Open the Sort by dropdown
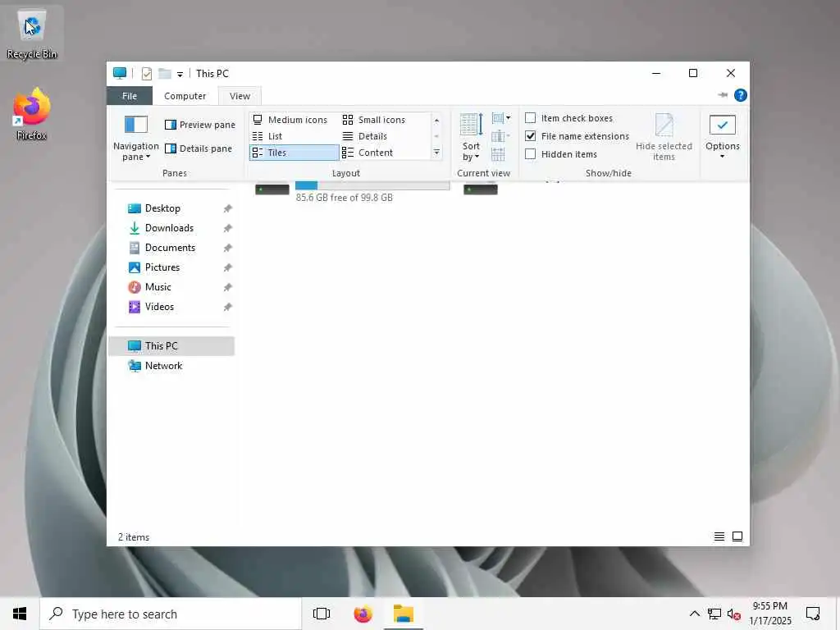 pyautogui.click(x=472, y=138)
